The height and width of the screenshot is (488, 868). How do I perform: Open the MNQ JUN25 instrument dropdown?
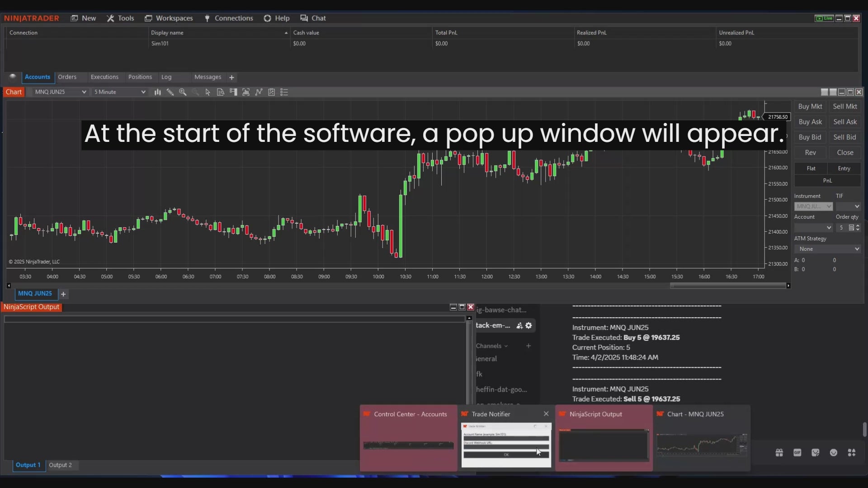coord(60,92)
